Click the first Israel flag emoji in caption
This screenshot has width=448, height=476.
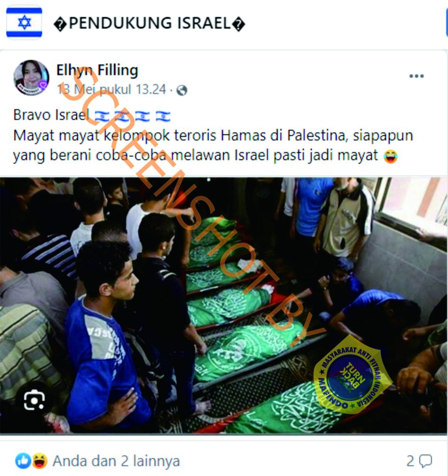[102, 116]
